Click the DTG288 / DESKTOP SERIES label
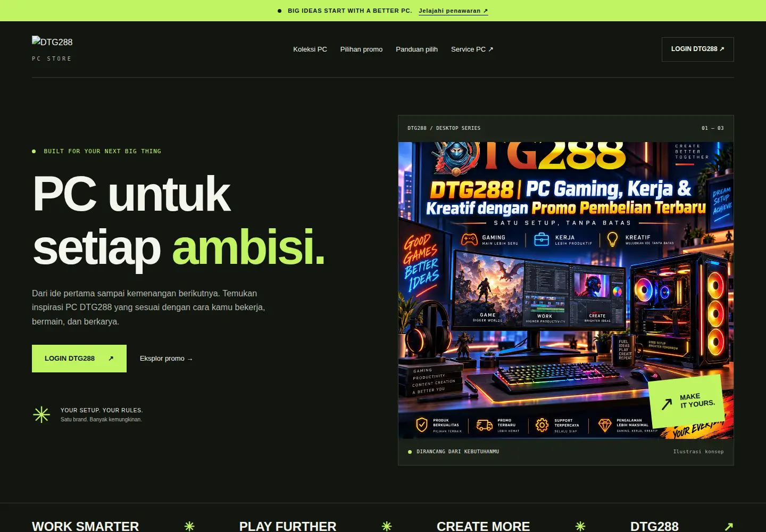This screenshot has width=766, height=532. tap(444, 128)
